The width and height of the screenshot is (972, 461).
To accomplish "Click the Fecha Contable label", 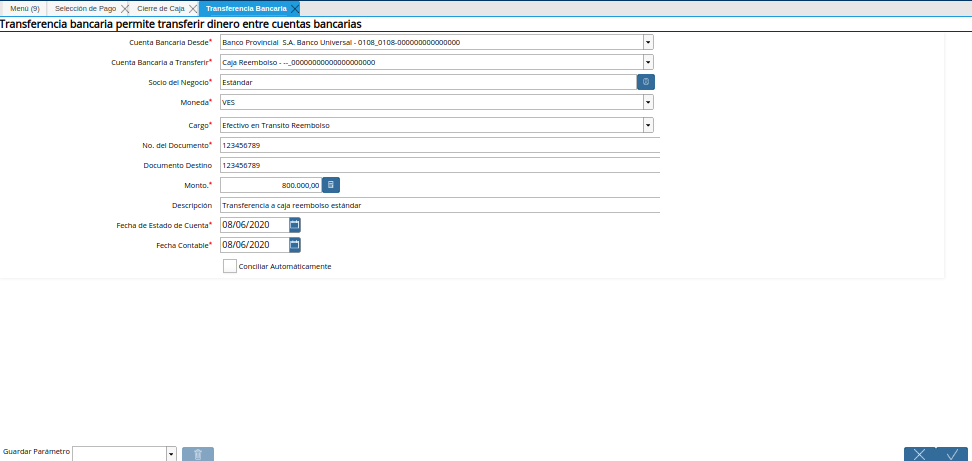I will click(182, 245).
